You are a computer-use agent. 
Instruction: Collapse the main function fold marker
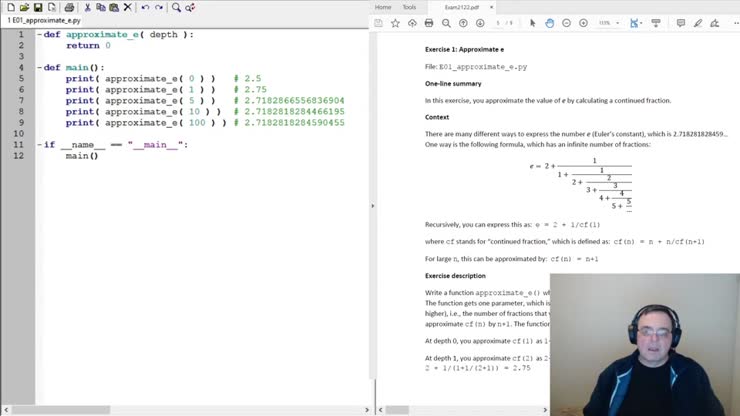point(39,68)
